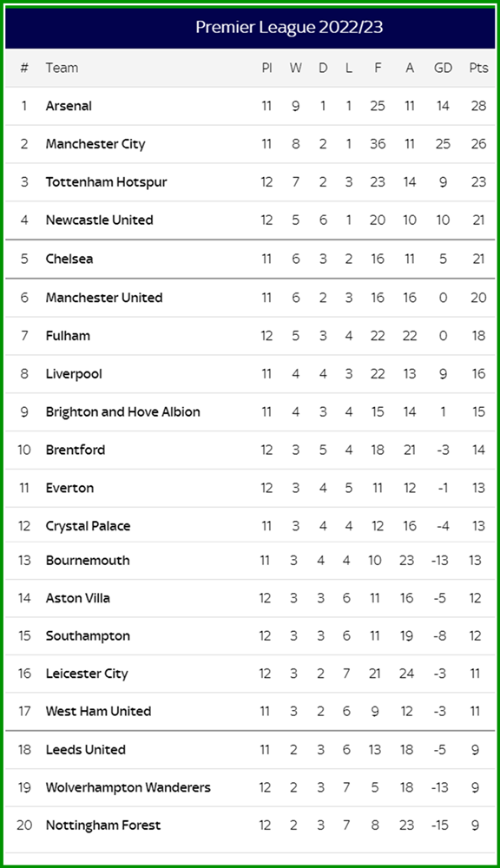The width and height of the screenshot is (500, 868).
Task: Click the Pts column header
Action: [x=478, y=68]
